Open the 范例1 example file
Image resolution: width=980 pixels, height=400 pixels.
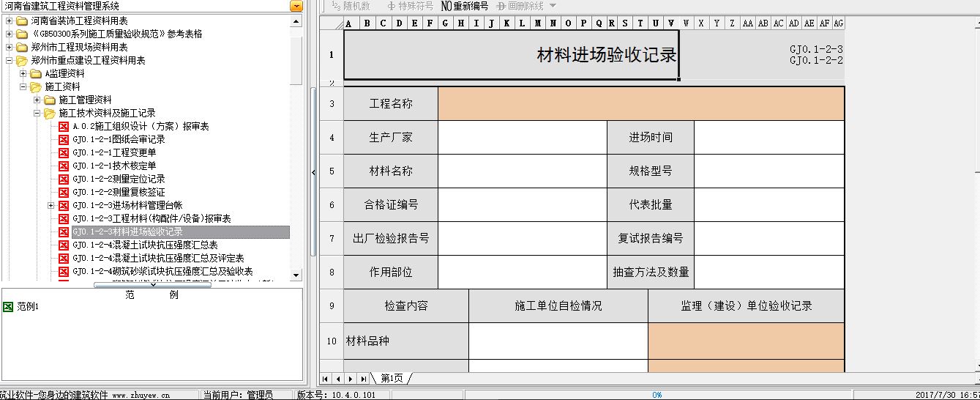[27, 306]
